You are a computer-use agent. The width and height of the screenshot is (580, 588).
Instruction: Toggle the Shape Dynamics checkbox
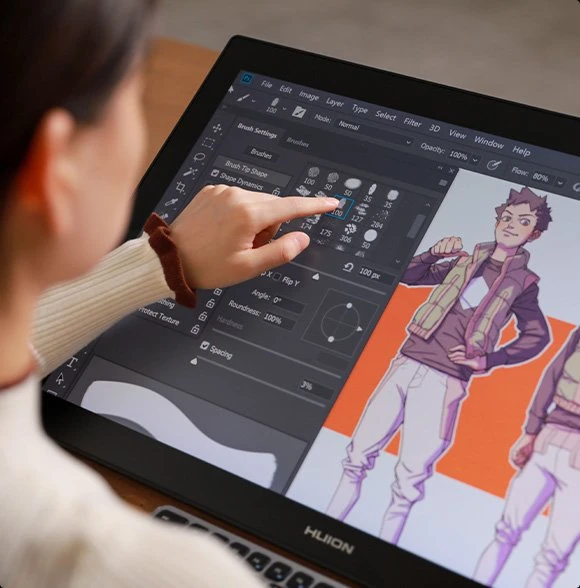pos(215,173)
